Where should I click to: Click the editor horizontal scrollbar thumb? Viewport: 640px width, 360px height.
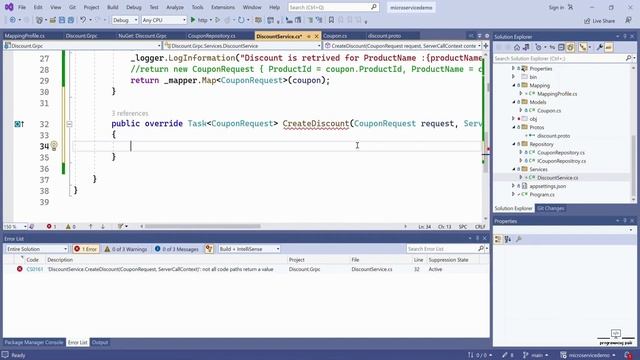(202, 226)
